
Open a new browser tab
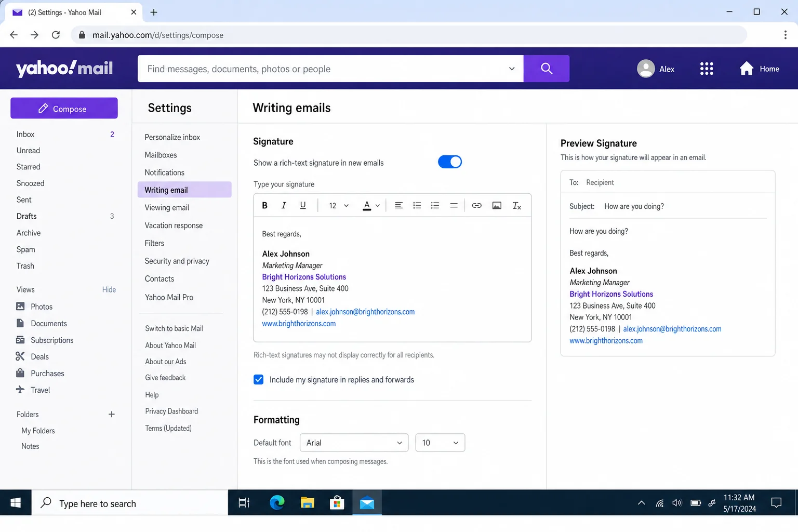point(154,12)
